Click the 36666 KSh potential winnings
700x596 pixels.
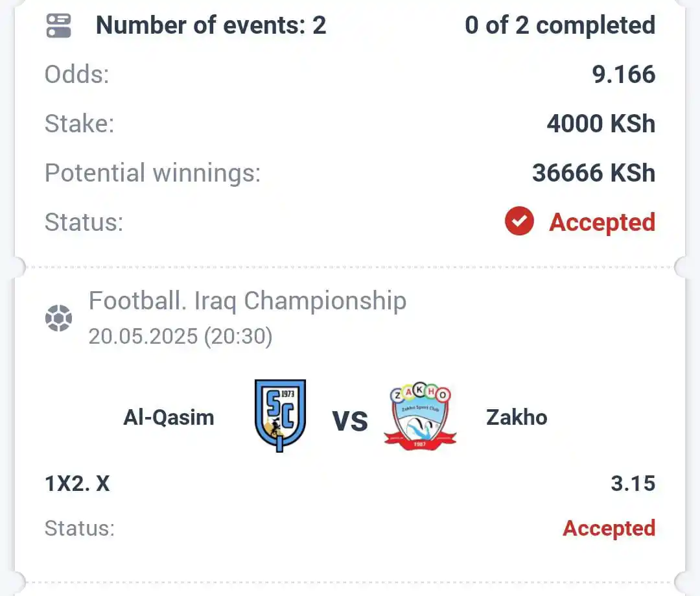pos(594,173)
